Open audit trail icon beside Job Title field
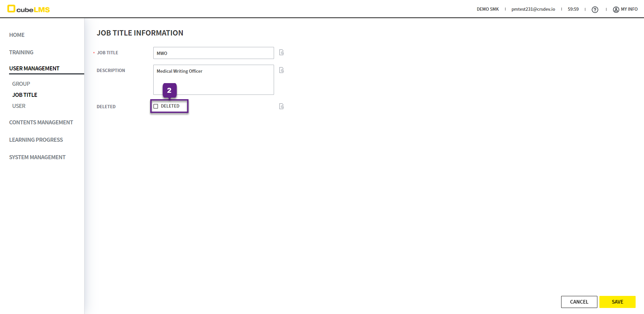 click(281, 53)
